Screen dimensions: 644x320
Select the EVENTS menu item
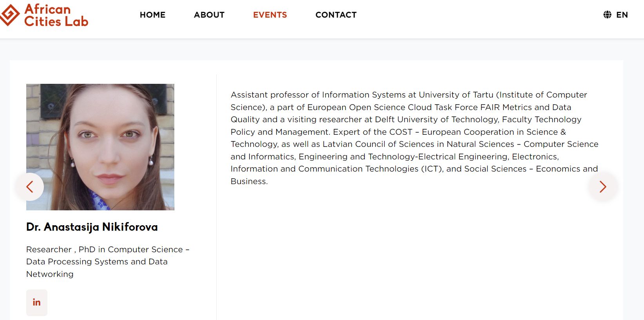(x=270, y=15)
